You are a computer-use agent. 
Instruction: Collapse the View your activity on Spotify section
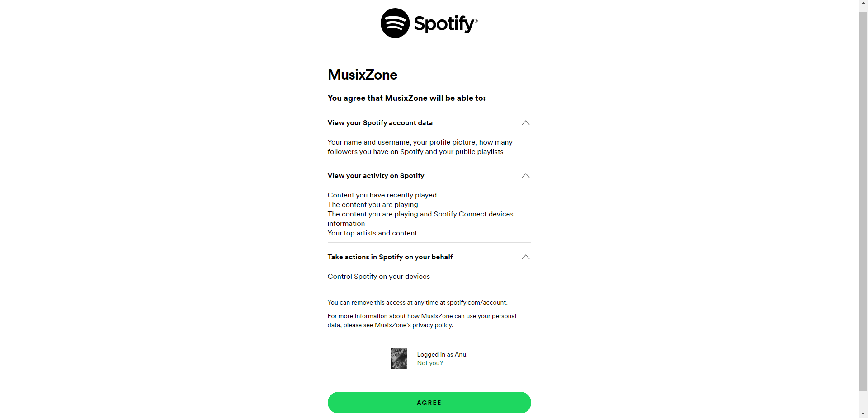[x=525, y=175]
